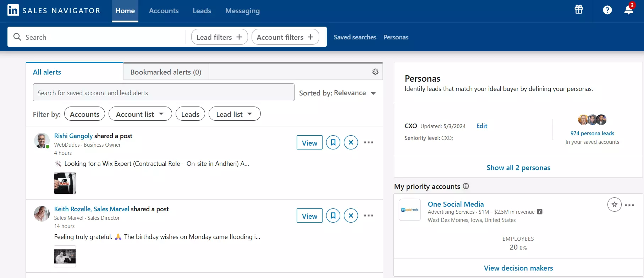The image size is (644, 278).
Task: Click the search magnifier icon
Action: (x=17, y=37)
